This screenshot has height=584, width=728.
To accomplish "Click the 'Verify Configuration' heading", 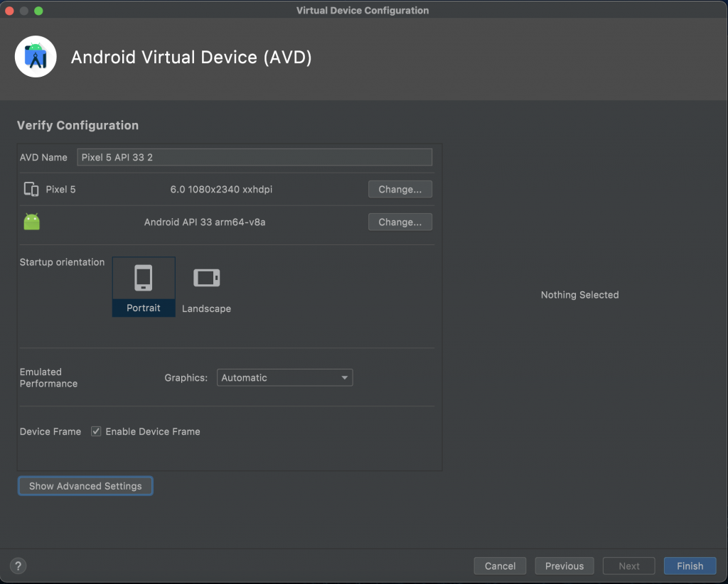I will (77, 125).
